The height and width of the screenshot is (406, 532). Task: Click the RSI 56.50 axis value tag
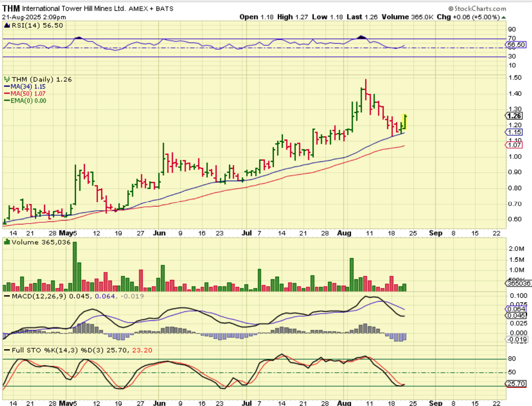[x=515, y=45]
